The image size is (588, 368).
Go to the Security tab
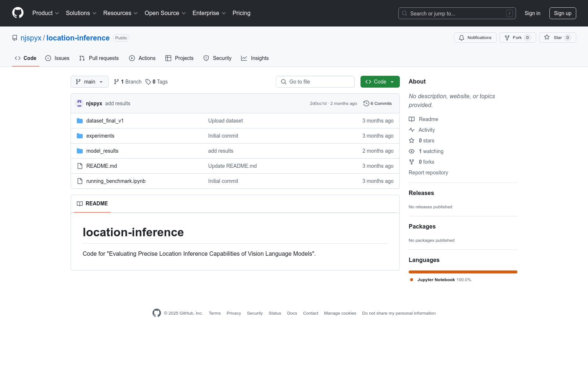tap(218, 58)
